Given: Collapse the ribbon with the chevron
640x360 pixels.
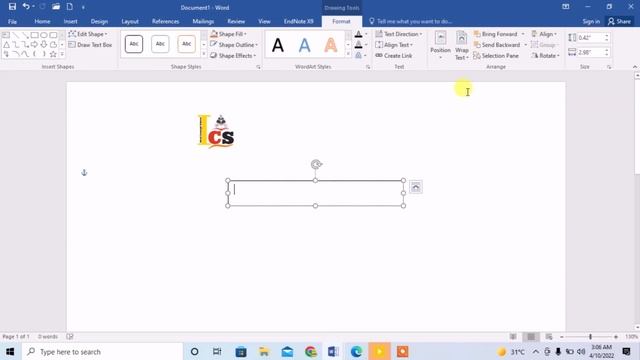Looking at the screenshot, I should point(635,67).
